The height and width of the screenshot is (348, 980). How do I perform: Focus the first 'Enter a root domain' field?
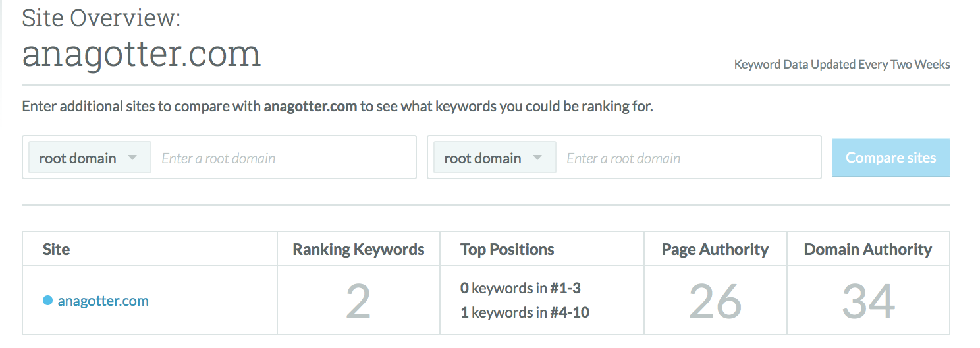283,158
